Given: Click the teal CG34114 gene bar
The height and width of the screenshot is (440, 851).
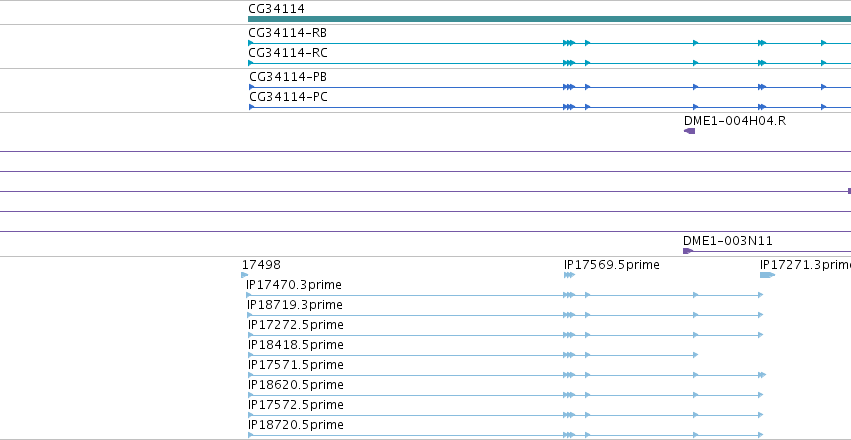Looking at the screenshot, I should (549, 19).
